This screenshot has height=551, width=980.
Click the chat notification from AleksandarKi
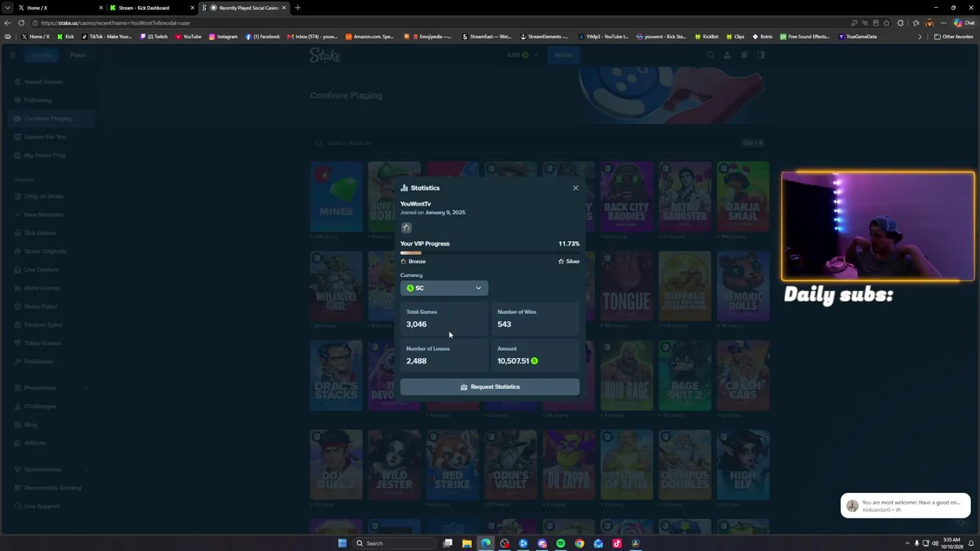pyautogui.click(x=906, y=505)
